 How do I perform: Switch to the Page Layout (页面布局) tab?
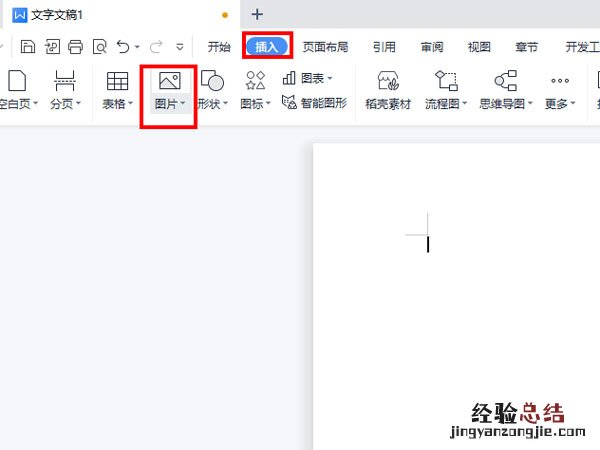325,46
